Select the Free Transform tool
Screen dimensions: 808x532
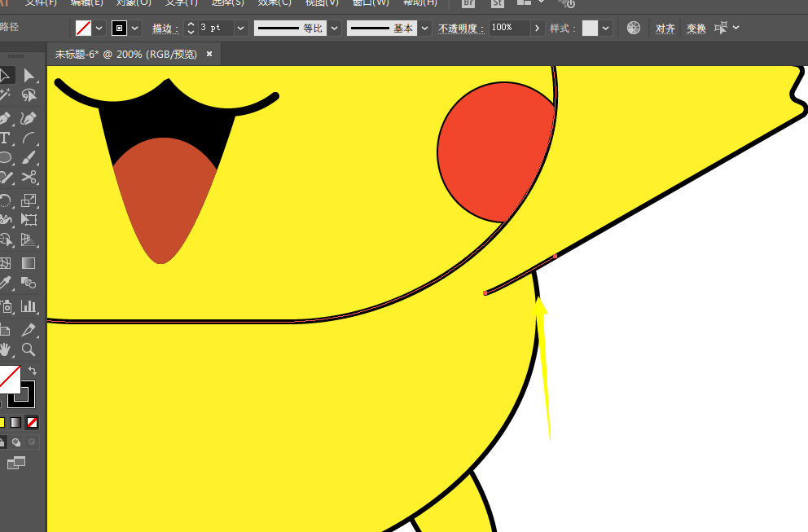(29, 220)
